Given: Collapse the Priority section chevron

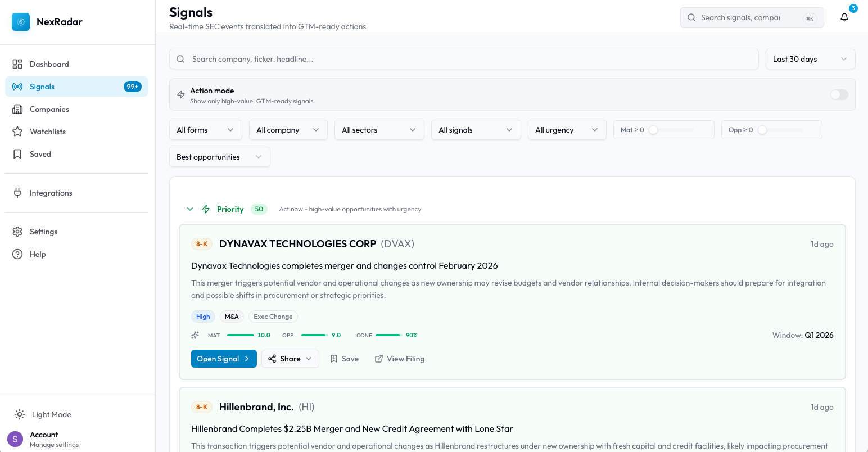Looking at the screenshot, I should [x=190, y=209].
